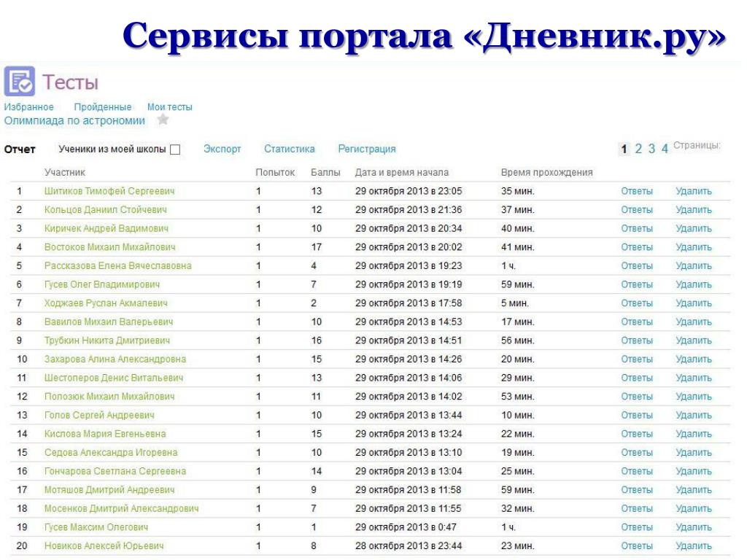Open participant Захарова Алина Александровна

coord(115,359)
